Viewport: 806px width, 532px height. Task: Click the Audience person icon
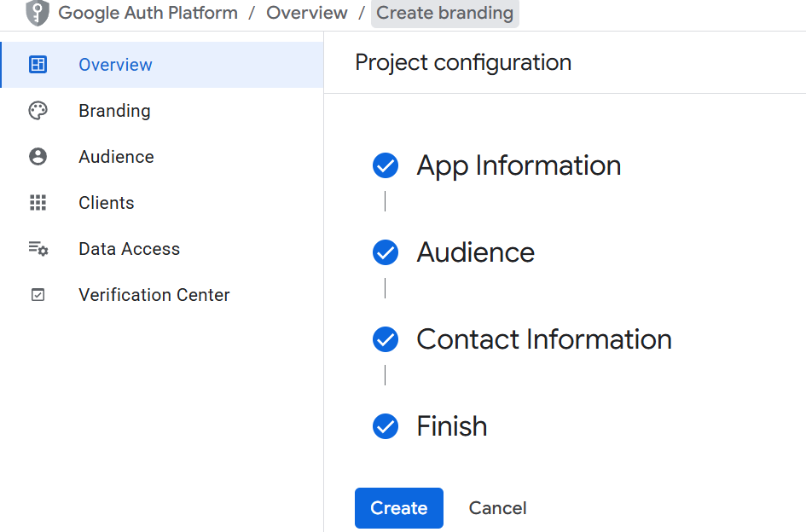click(38, 157)
